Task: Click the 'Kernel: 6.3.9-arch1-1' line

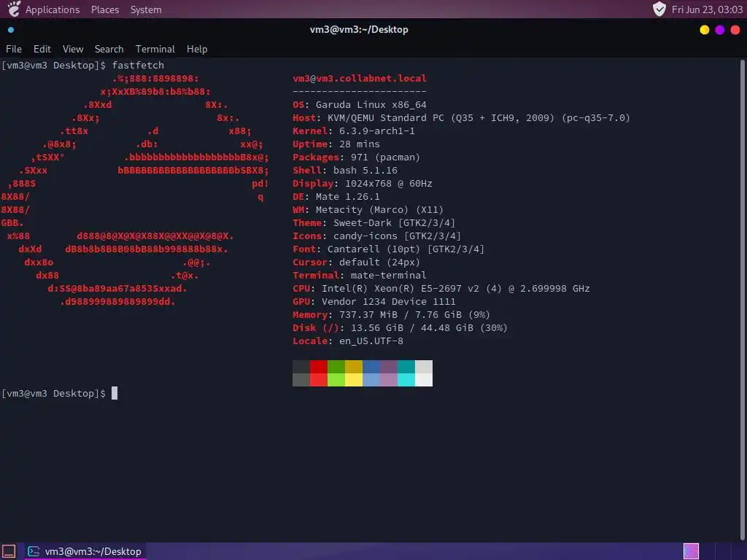Action: [x=354, y=131]
